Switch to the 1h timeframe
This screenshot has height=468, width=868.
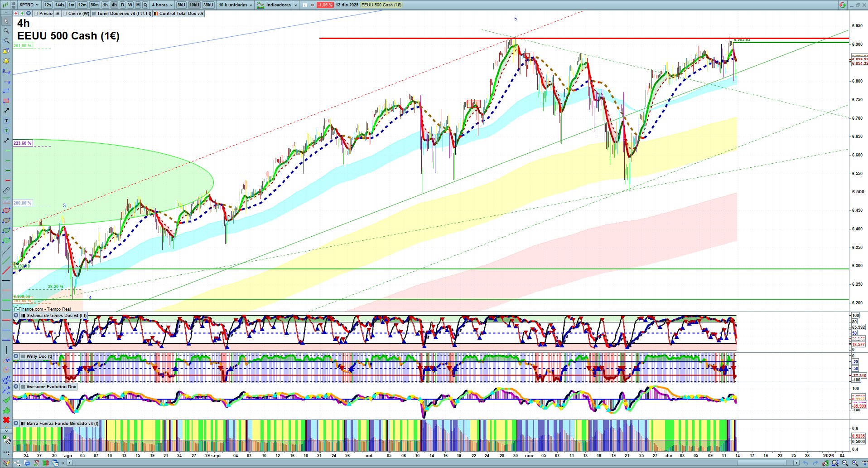click(x=105, y=5)
